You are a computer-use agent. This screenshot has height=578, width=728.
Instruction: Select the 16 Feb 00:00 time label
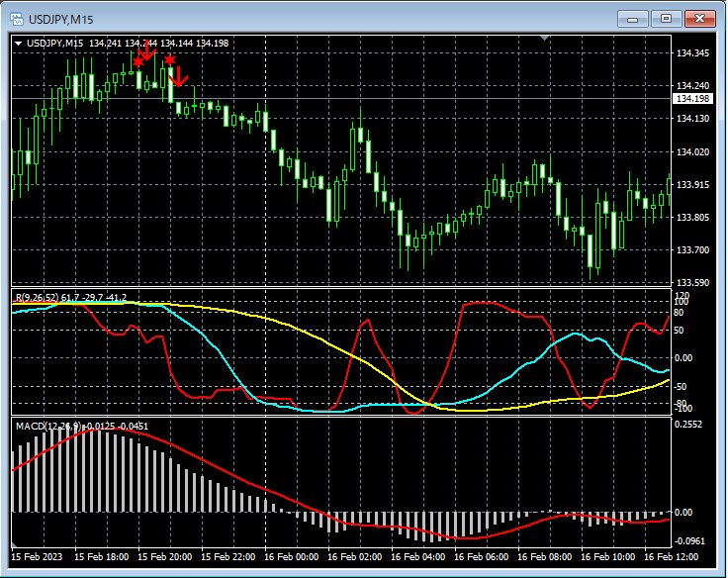point(294,557)
